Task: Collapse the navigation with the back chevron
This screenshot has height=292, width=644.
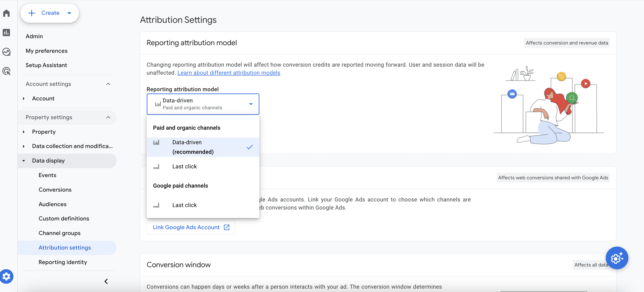Action: (106, 281)
